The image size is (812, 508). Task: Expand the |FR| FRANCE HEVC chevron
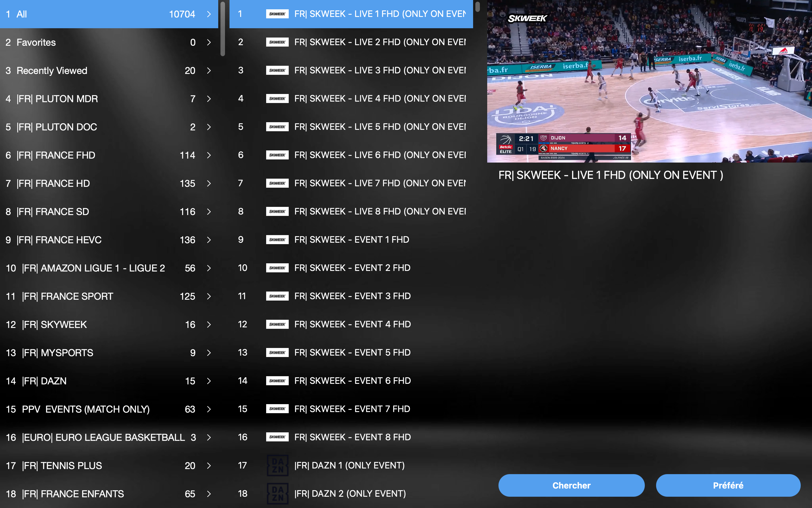coord(209,240)
